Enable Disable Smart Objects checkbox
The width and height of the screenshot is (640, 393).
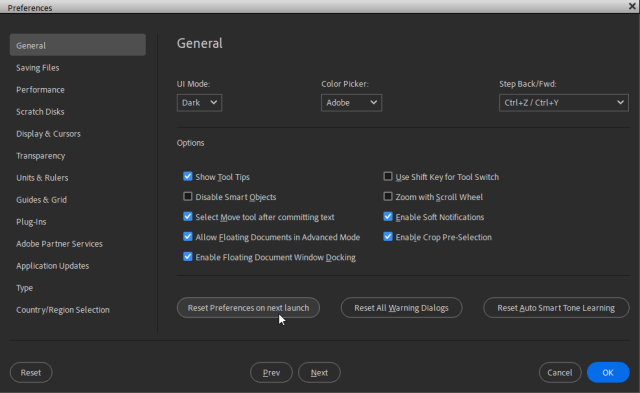click(188, 196)
